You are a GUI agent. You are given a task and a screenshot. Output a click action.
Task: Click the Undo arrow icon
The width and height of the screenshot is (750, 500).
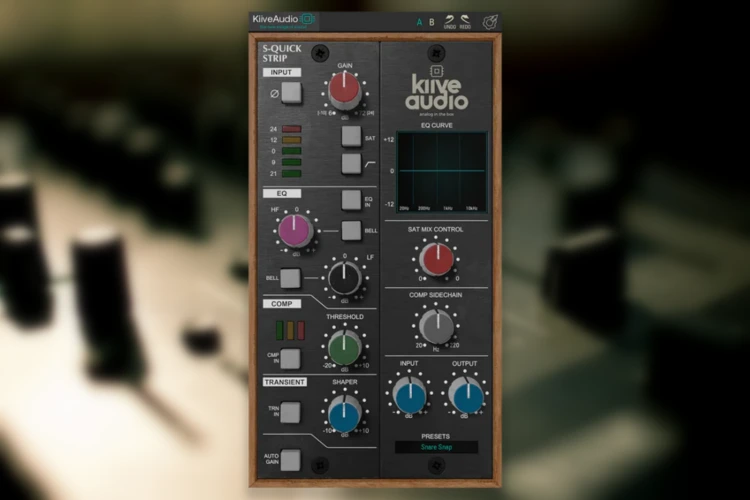pos(450,22)
